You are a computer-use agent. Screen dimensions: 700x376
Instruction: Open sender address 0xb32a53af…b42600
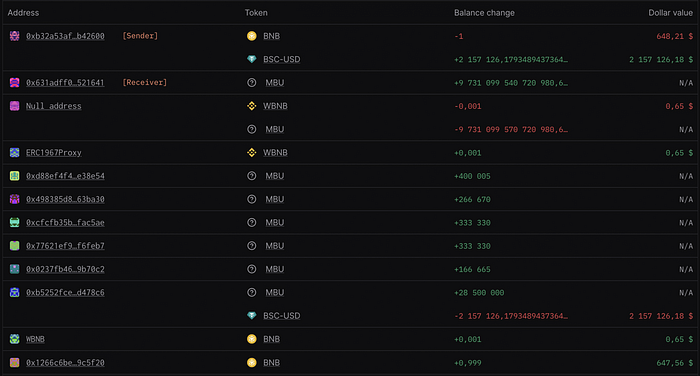click(x=65, y=36)
